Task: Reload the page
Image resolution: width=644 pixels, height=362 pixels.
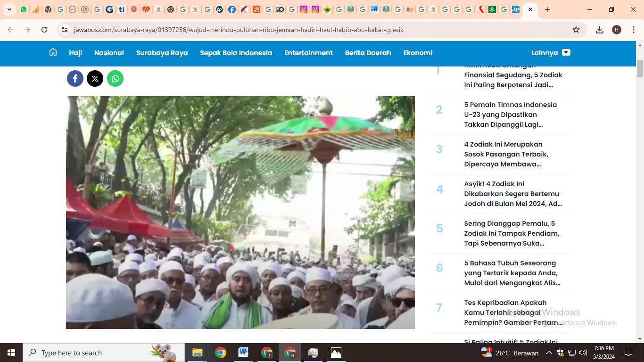Action: [x=44, y=30]
